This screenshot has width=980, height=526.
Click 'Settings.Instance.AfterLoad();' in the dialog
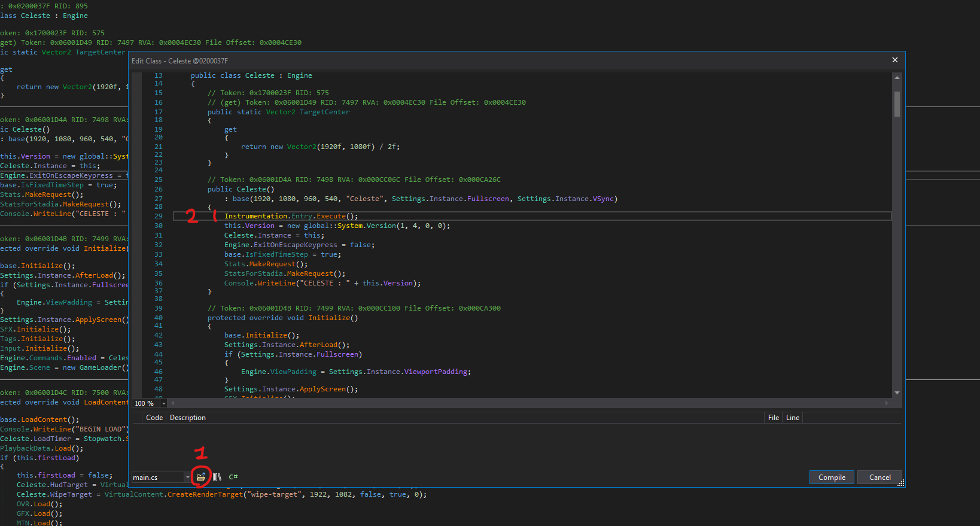pyautogui.click(x=287, y=345)
